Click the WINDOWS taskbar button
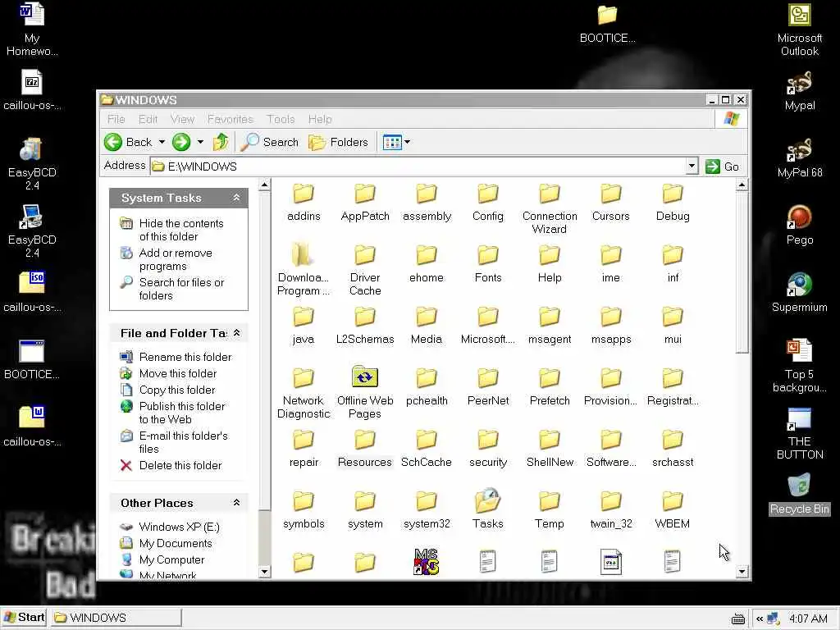The image size is (840, 630). pyautogui.click(x=116, y=618)
